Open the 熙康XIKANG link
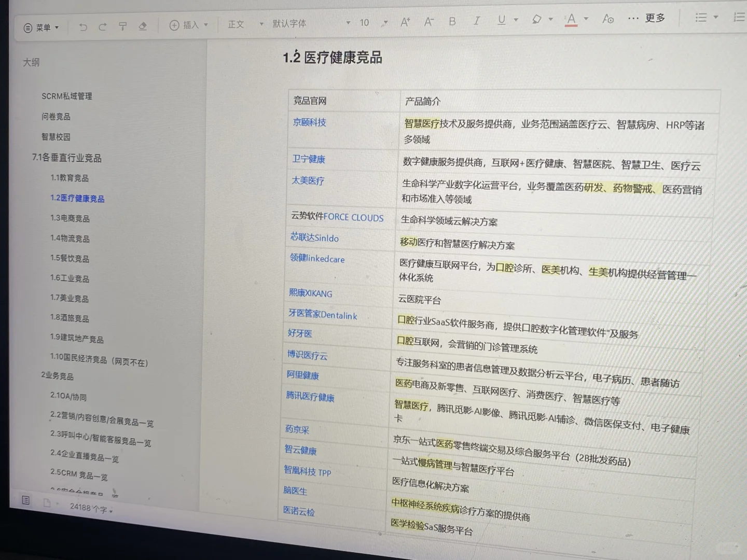Screen dimensions: 747x560 click(310, 293)
